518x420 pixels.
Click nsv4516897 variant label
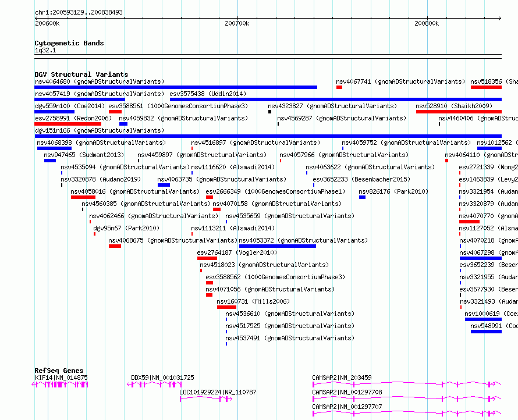tap(256, 143)
